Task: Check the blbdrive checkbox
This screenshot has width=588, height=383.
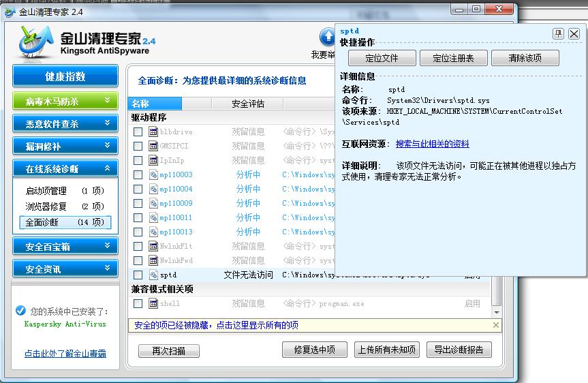Action: (x=138, y=132)
